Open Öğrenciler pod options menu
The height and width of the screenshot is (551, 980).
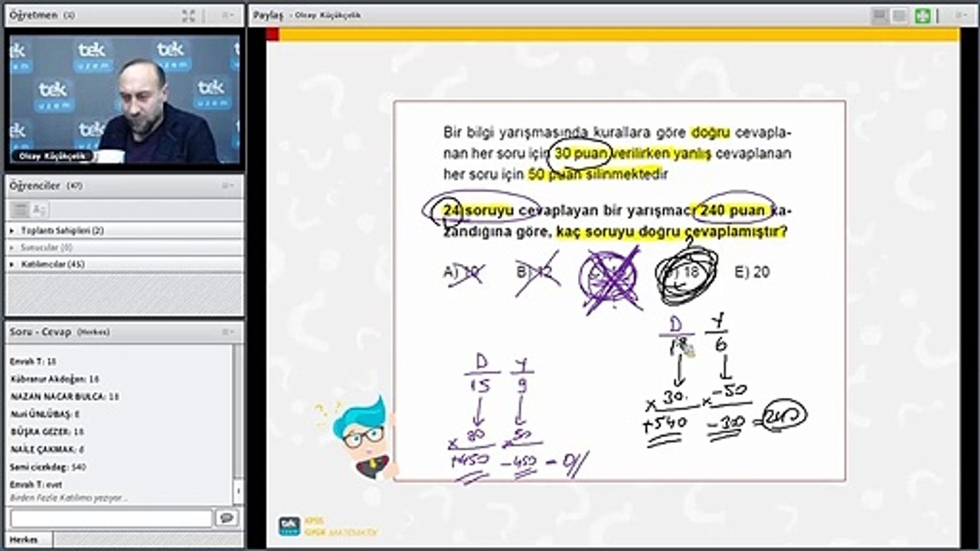[x=227, y=185]
